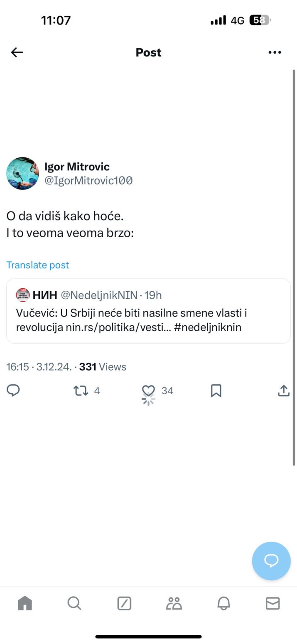
Task: Go back with the arrow button
Action: point(17,52)
